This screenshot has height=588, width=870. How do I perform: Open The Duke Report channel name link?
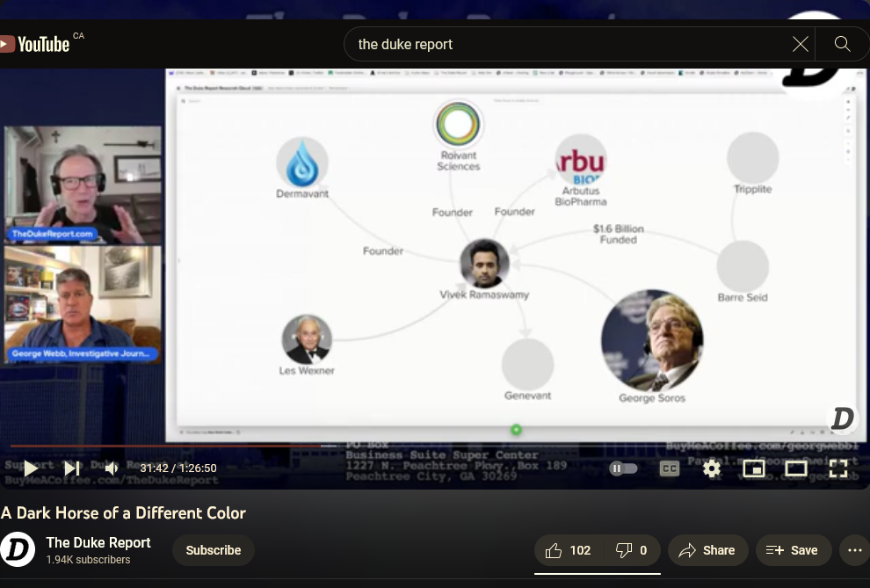coord(98,542)
